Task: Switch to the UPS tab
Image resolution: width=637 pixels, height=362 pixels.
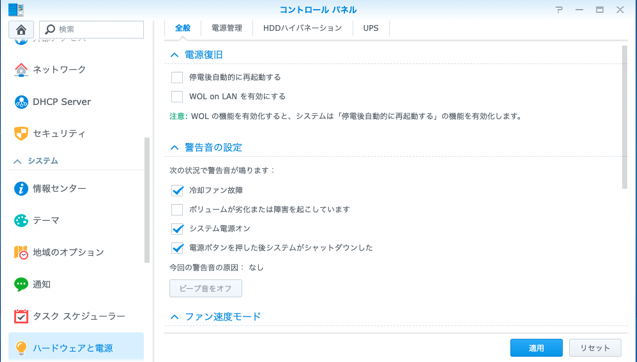Action: pos(371,28)
